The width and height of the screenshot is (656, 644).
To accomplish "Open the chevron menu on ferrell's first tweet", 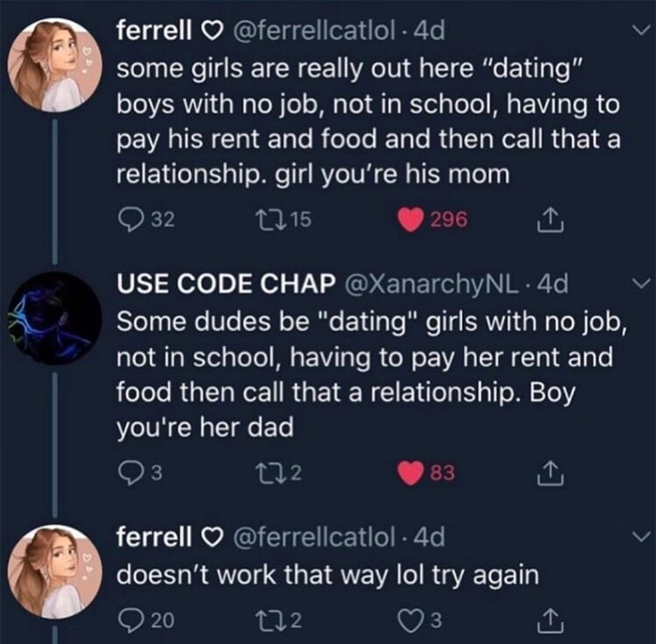I will 640,30.
